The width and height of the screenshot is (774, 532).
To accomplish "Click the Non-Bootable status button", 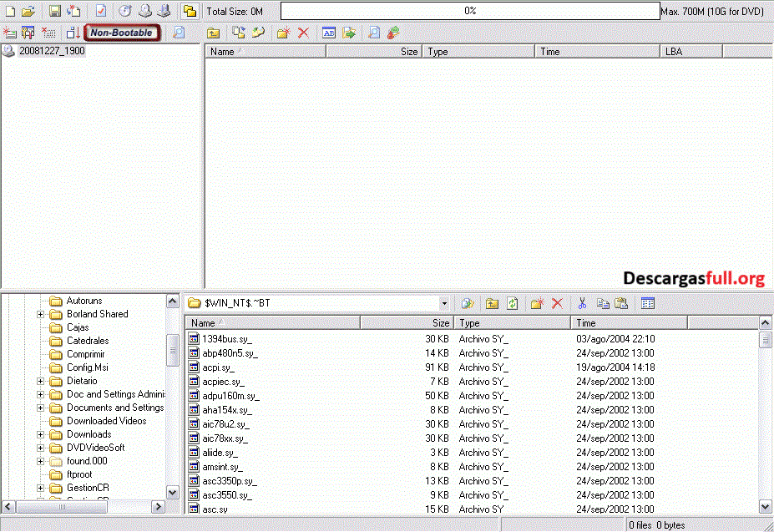I will click(x=122, y=32).
